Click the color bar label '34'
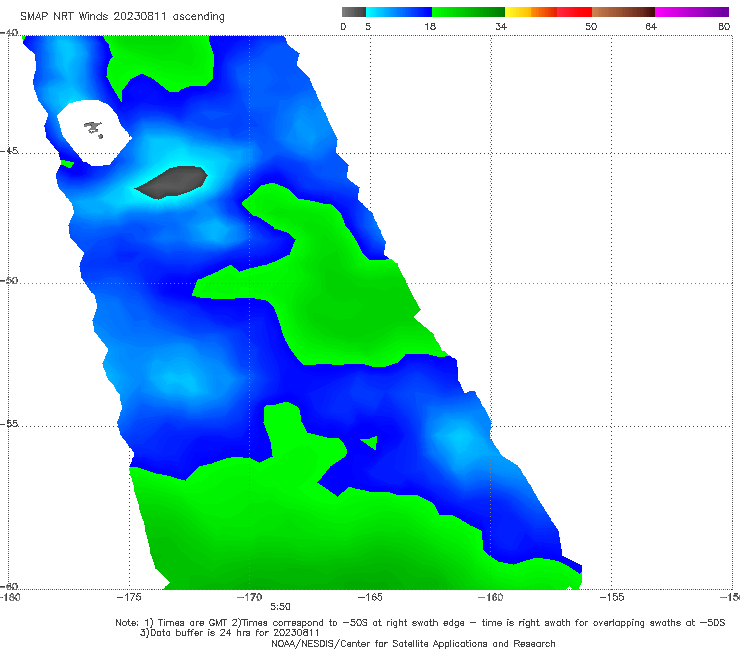This screenshot has height=650, width=740. pos(501,26)
